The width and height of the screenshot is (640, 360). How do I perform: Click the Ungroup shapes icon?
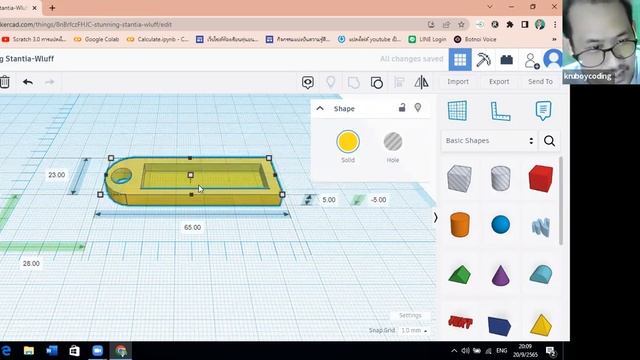[x=377, y=82]
